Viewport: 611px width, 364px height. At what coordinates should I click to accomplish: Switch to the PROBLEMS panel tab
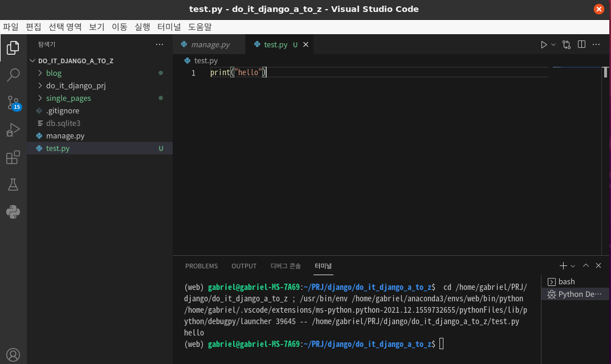pos(201,266)
